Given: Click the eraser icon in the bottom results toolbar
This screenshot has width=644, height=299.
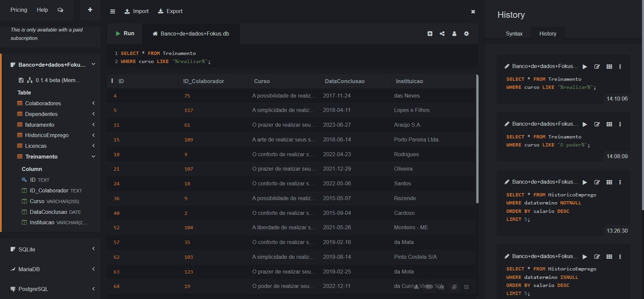Looking at the screenshot, I should point(454,287).
